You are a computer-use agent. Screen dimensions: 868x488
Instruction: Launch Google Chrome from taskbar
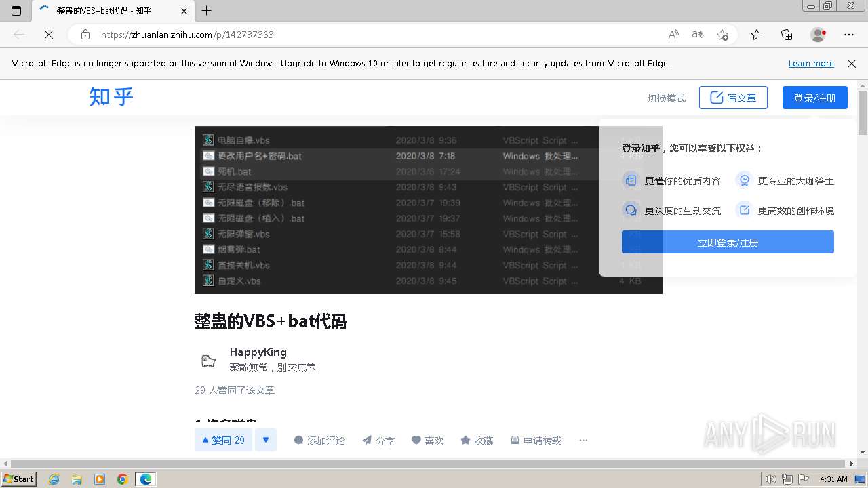pyautogui.click(x=122, y=479)
